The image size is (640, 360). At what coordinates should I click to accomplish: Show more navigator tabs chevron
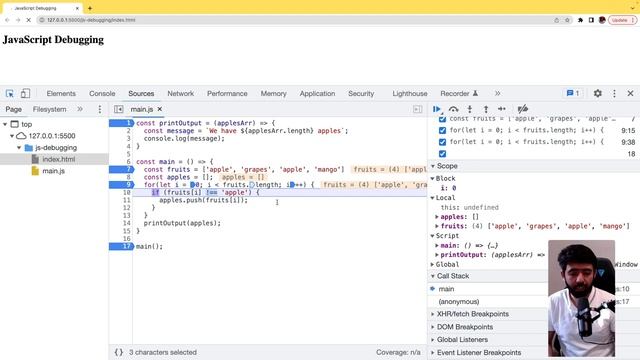coord(80,109)
